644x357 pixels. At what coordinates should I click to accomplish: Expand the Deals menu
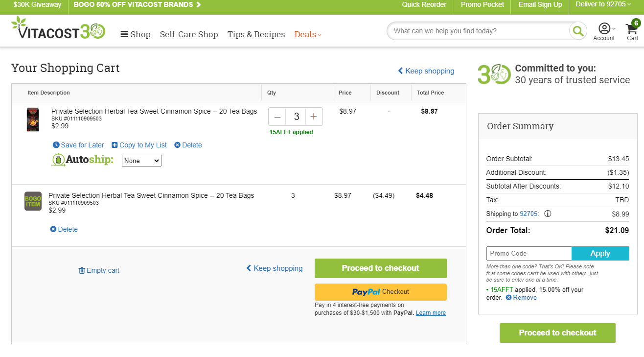click(308, 34)
